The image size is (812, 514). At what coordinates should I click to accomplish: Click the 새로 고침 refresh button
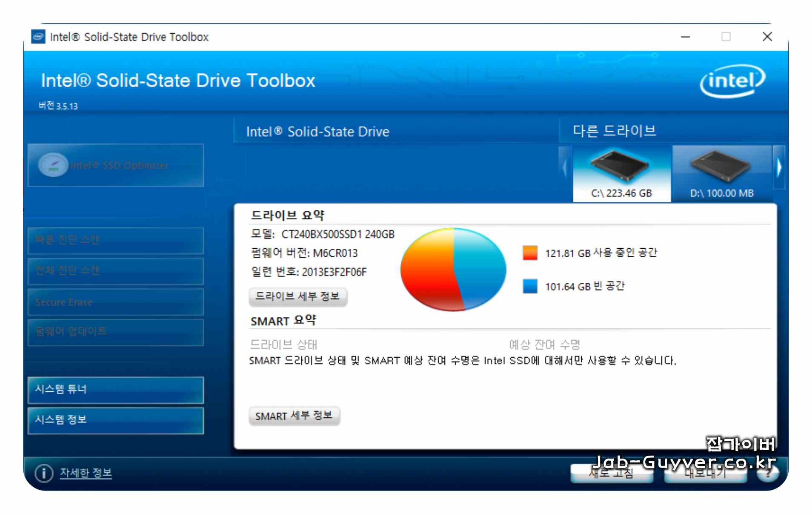click(612, 473)
